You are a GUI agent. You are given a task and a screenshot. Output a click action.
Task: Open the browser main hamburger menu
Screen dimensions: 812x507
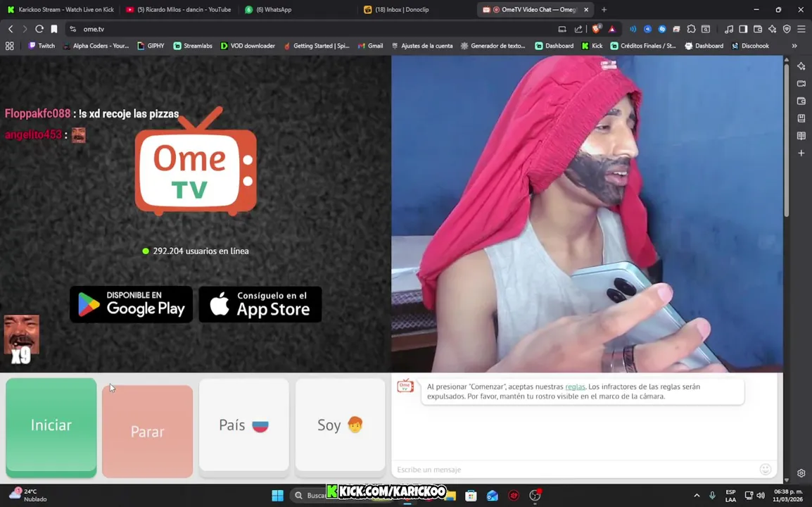point(801,29)
